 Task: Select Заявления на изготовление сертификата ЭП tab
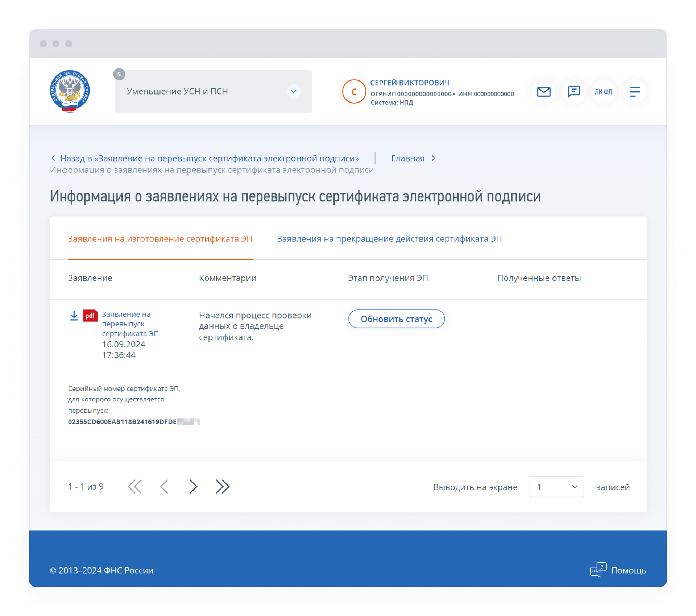pyautogui.click(x=160, y=239)
